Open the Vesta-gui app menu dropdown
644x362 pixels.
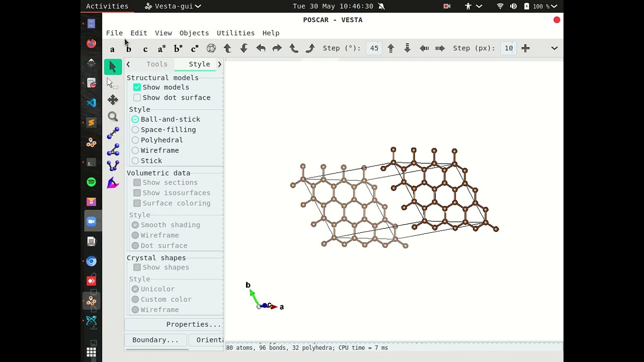[173, 6]
